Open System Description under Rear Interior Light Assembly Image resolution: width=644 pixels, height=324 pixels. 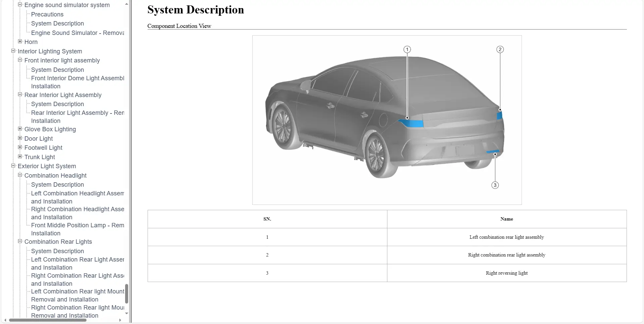pos(57,104)
